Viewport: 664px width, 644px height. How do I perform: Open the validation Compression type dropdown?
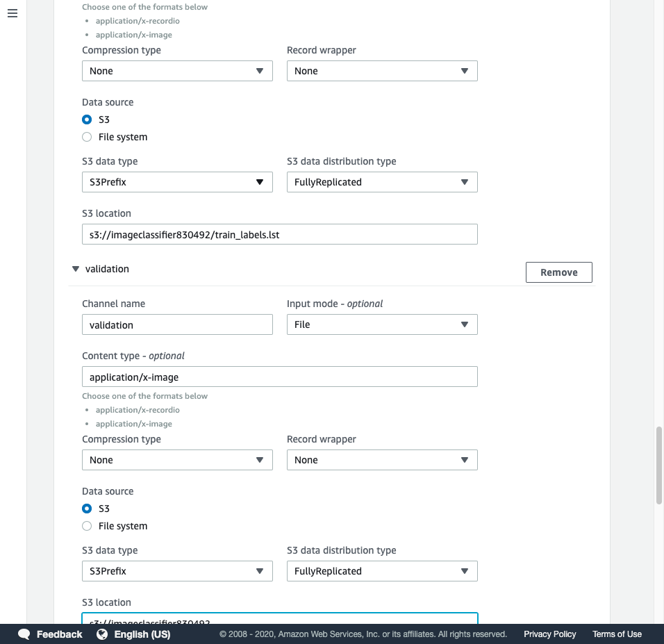[261, 459]
